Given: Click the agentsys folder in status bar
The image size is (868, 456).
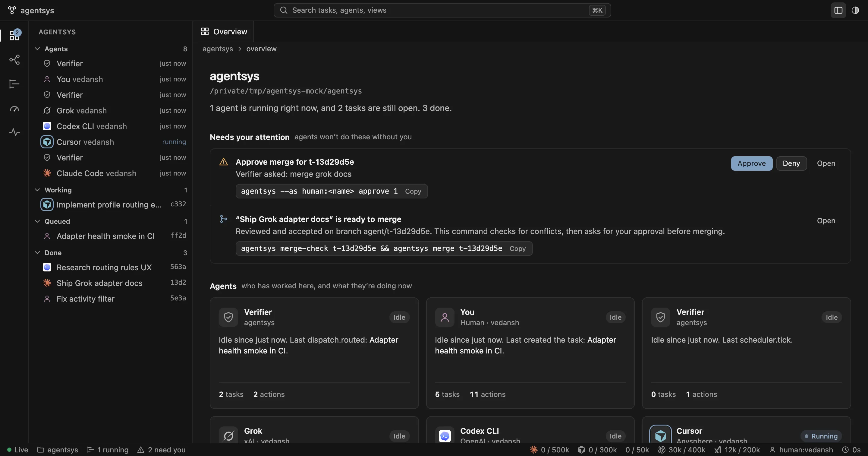Looking at the screenshot, I should click(x=57, y=450).
